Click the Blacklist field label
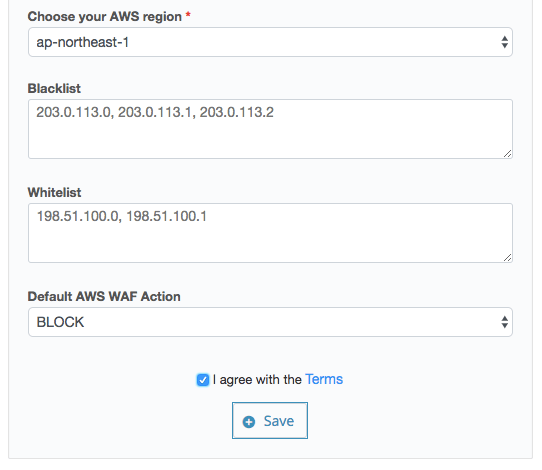This screenshot has height=470, width=542. tap(54, 88)
